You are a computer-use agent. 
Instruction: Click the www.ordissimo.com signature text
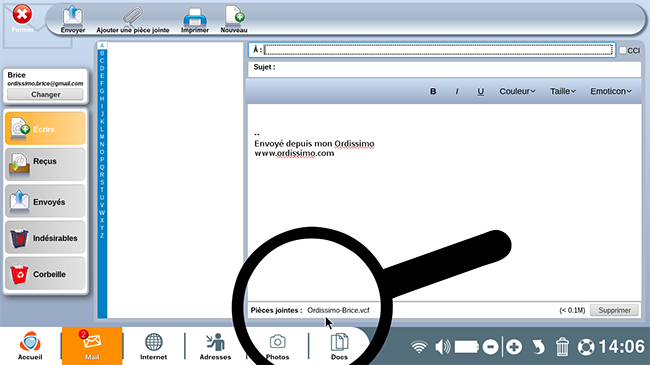click(294, 153)
